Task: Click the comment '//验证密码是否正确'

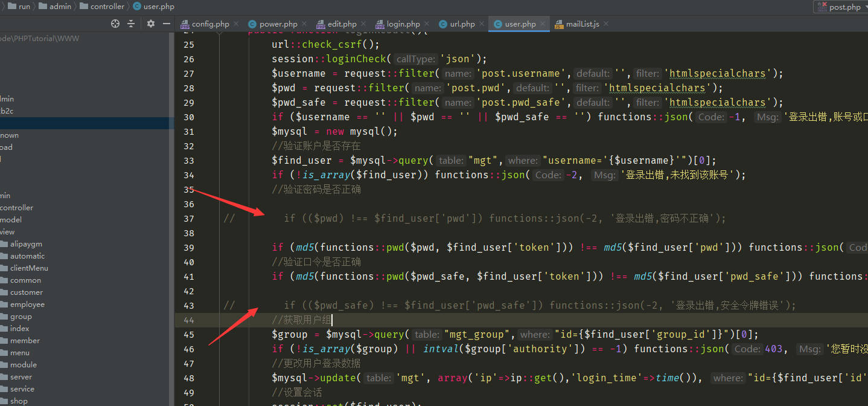Action: pyautogui.click(x=316, y=190)
